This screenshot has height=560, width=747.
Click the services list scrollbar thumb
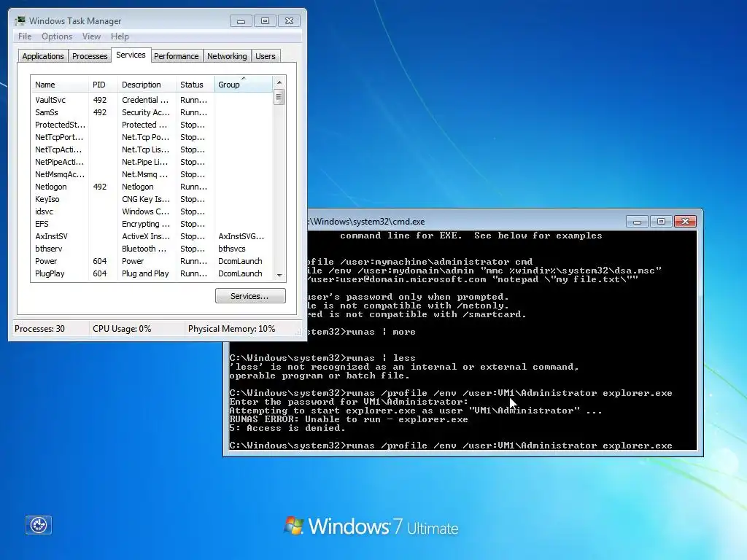279,98
